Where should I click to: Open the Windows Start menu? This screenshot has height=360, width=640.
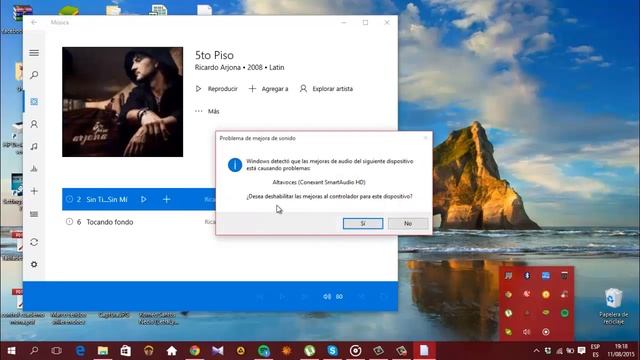(11, 351)
